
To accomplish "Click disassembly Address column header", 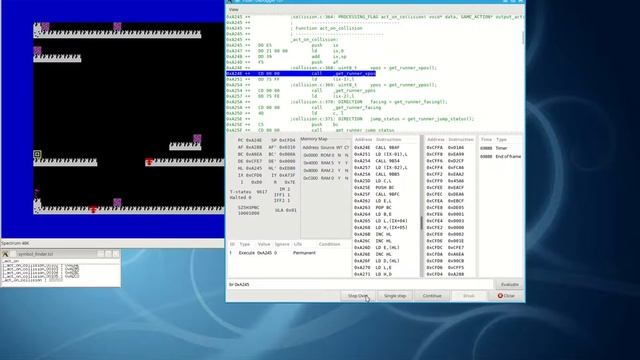I will 363,140.
